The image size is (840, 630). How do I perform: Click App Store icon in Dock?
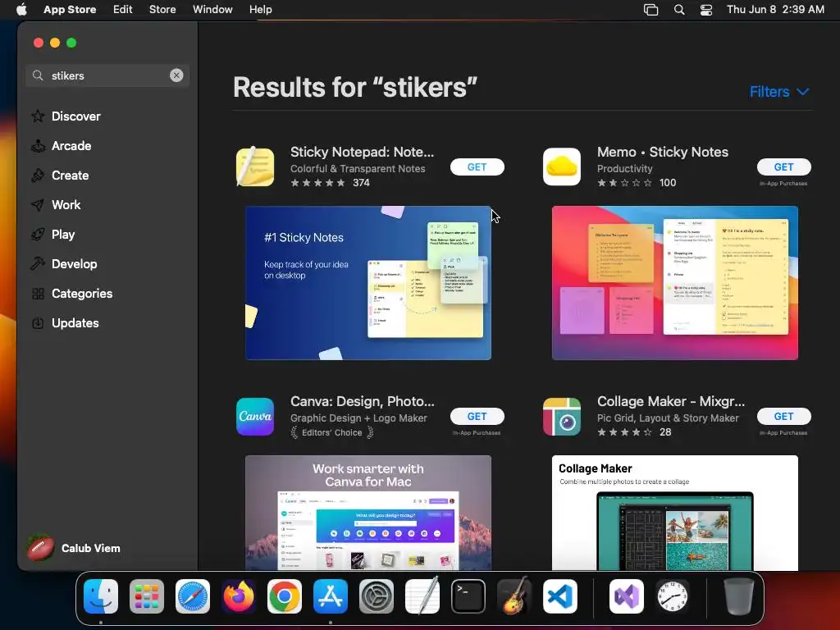pos(331,596)
